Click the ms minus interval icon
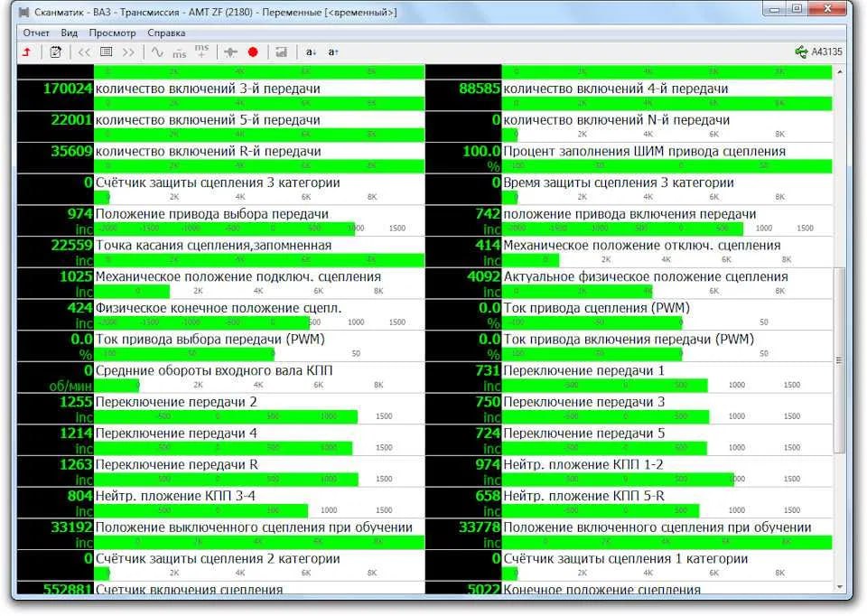The width and height of the screenshot is (867, 616). pos(180,52)
